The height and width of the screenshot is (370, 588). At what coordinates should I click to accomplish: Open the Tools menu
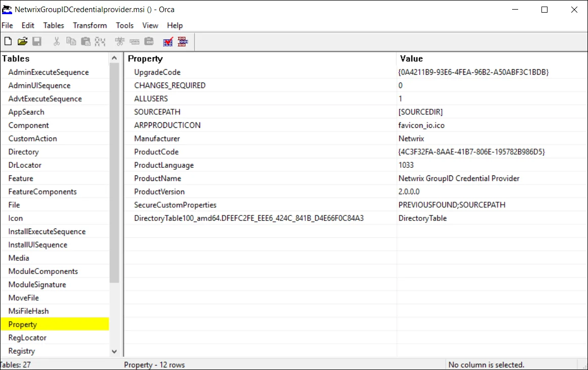coord(124,25)
